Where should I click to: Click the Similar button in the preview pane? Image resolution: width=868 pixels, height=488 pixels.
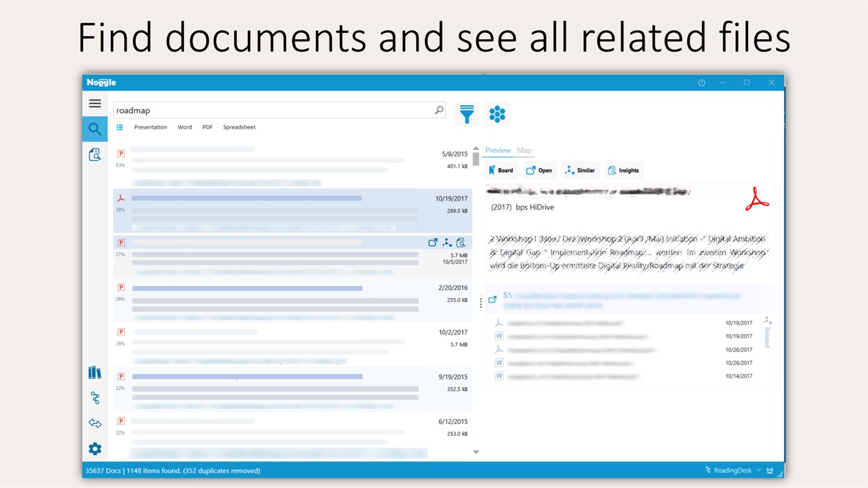coord(579,170)
